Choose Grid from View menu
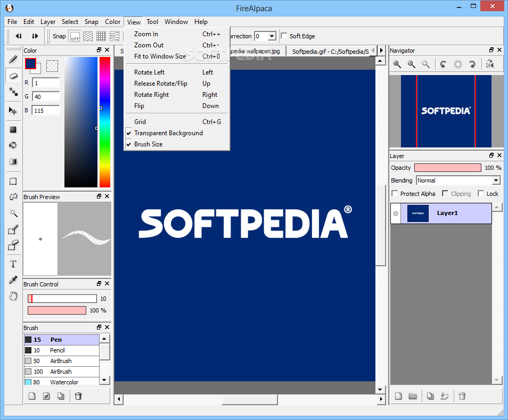Image resolution: width=508 pixels, height=420 pixels. pos(177,122)
